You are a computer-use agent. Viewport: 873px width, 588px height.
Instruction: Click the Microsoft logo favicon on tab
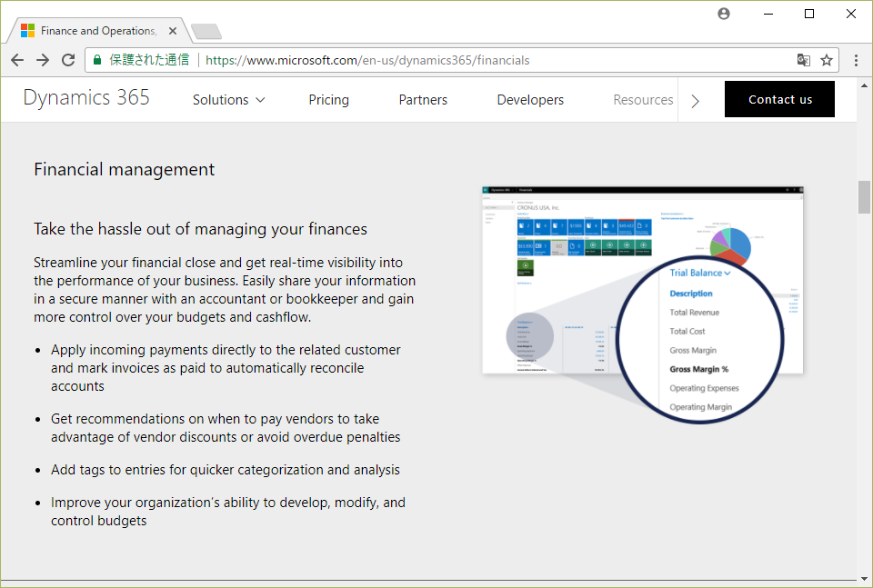coord(28,31)
